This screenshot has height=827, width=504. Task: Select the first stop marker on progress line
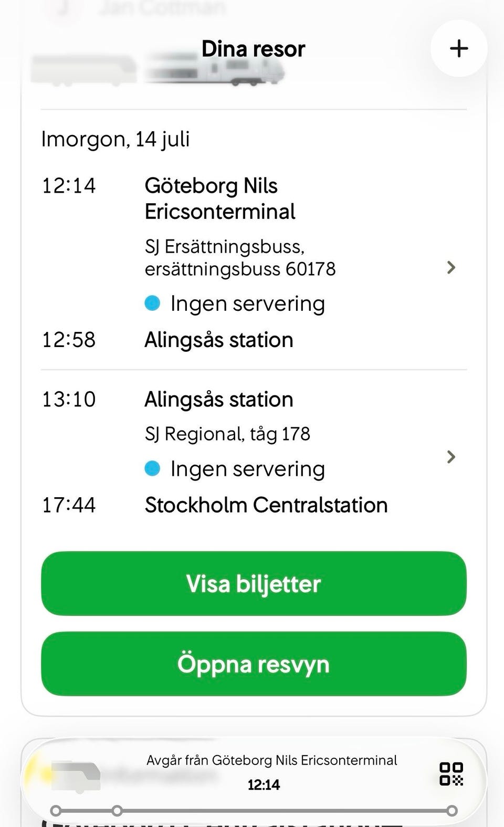(56, 811)
